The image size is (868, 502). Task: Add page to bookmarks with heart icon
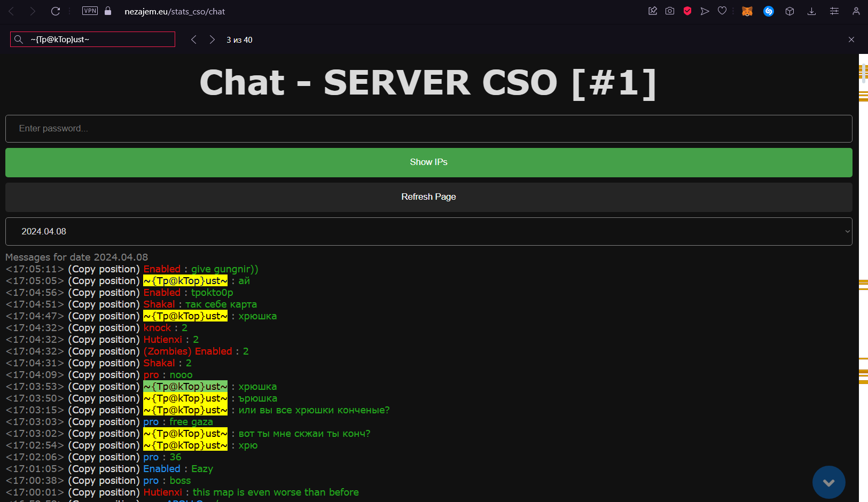click(x=722, y=11)
